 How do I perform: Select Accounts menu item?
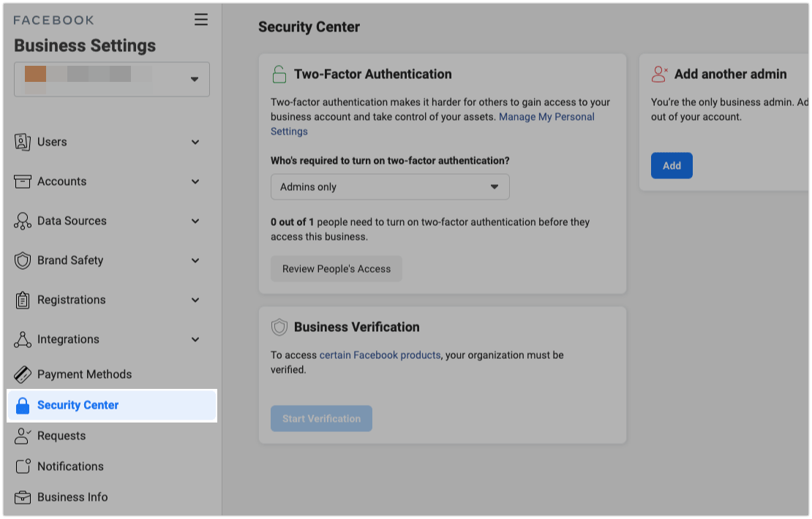tap(61, 181)
